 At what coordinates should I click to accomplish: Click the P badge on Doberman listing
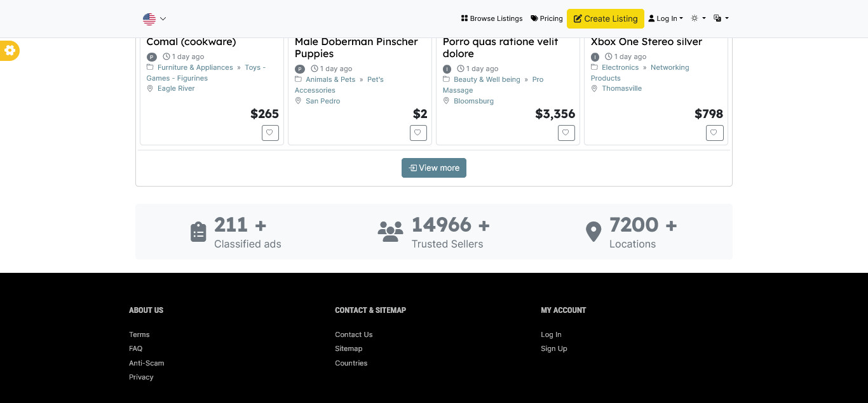tap(299, 69)
